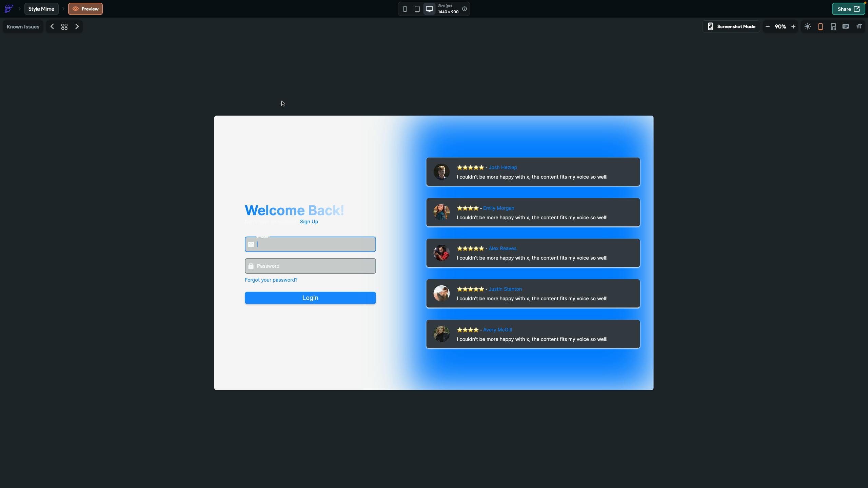Switch to mobile phone viewport size
The height and width of the screenshot is (488, 868).
405,9
